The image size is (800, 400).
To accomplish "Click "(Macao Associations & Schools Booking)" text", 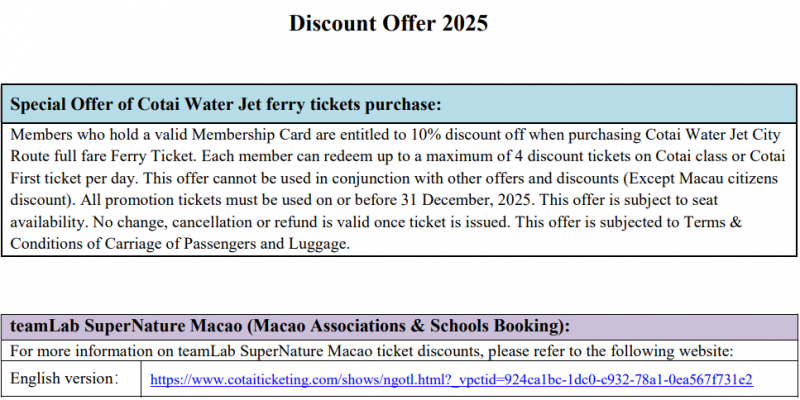I will 408,326.
